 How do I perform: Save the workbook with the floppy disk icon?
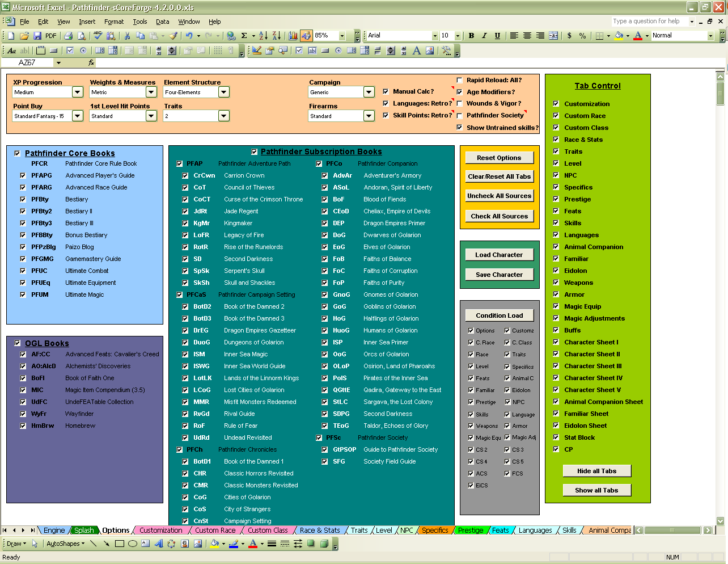[x=37, y=36]
